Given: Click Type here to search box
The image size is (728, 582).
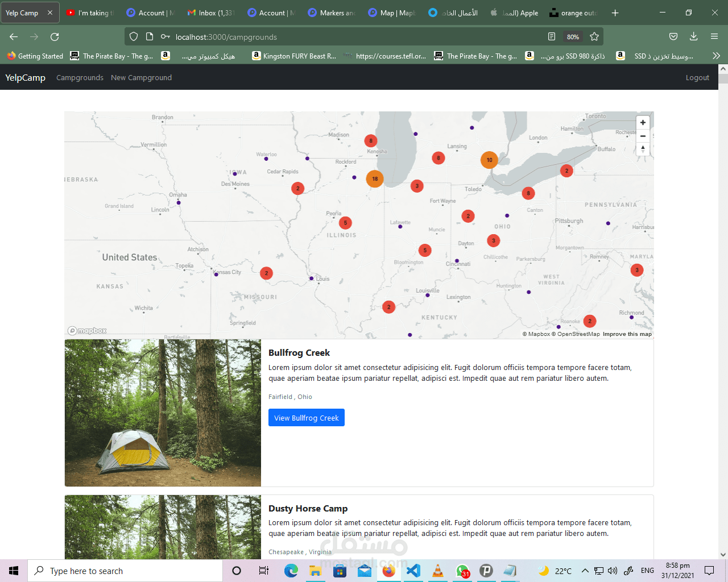Looking at the screenshot, I should coord(125,571).
